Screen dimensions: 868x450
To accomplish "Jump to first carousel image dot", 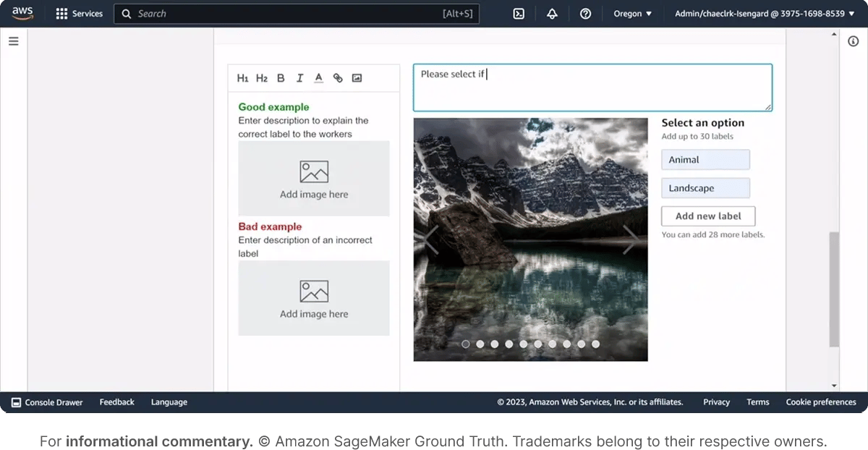I will pos(466,344).
